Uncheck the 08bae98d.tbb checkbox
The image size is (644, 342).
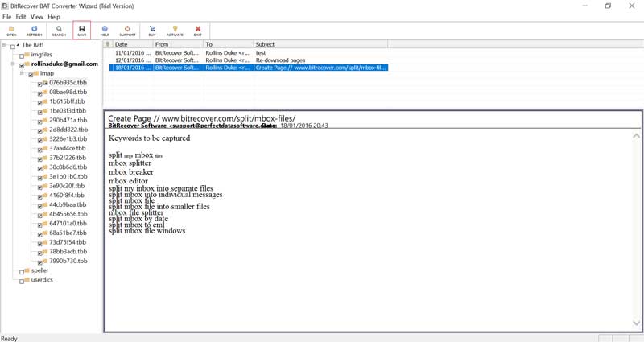pos(39,93)
